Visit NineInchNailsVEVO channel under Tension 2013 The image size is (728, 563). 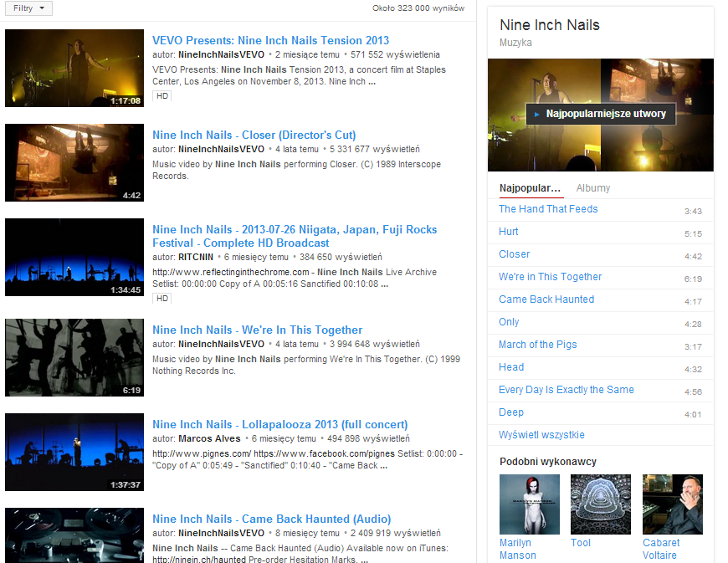pos(221,54)
